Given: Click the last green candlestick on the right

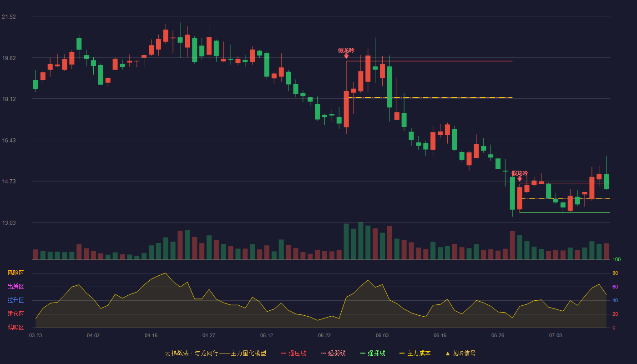Looking at the screenshot, I should point(606,182).
